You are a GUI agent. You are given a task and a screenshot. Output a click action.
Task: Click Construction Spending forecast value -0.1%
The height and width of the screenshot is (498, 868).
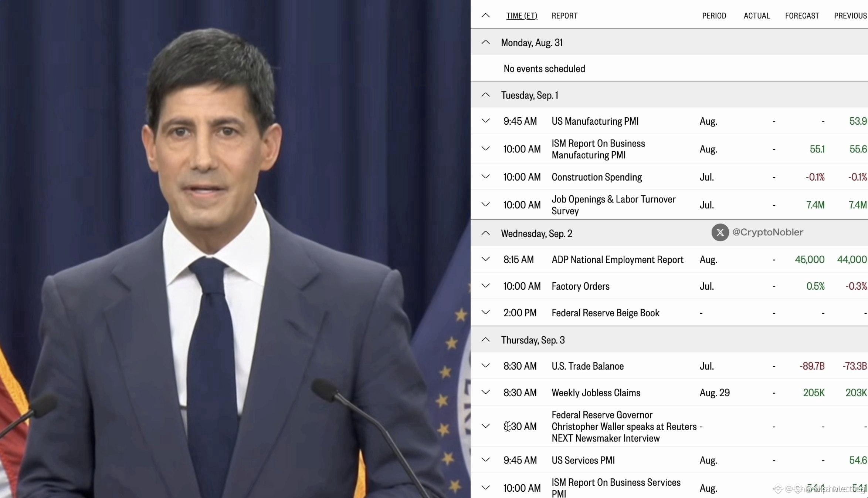[815, 177]
